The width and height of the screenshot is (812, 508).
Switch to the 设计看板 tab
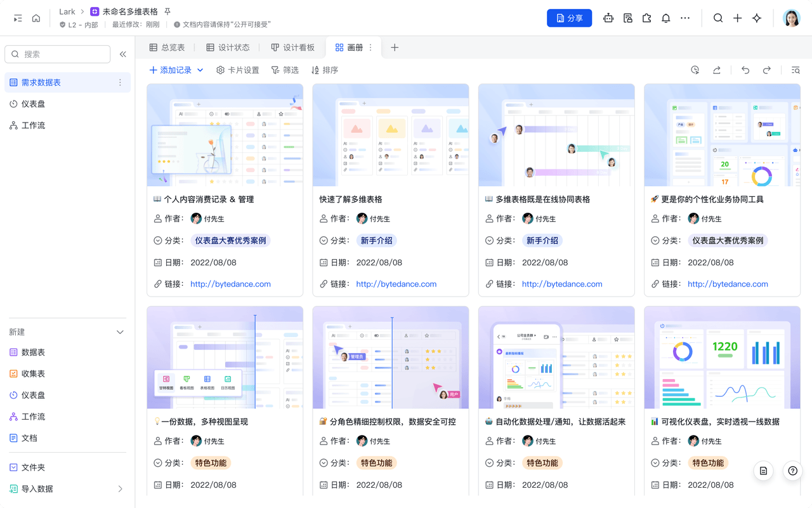pos(292,48)
